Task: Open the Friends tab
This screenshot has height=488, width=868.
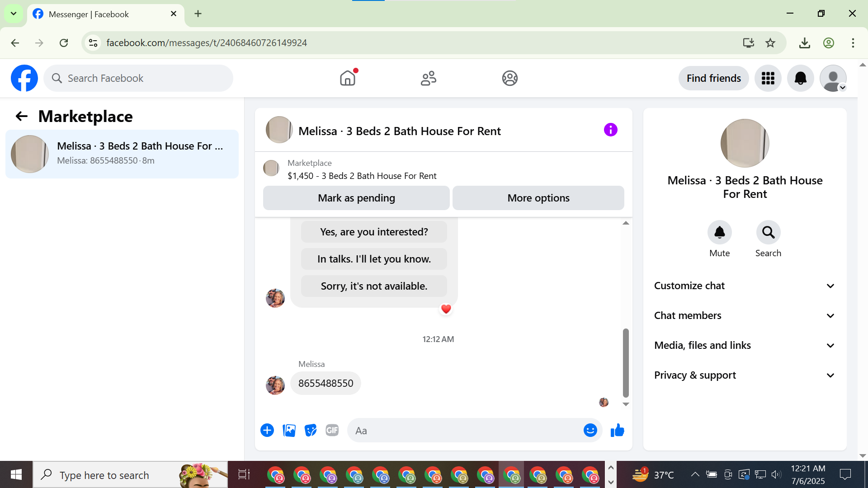Action: click(428, 78)
